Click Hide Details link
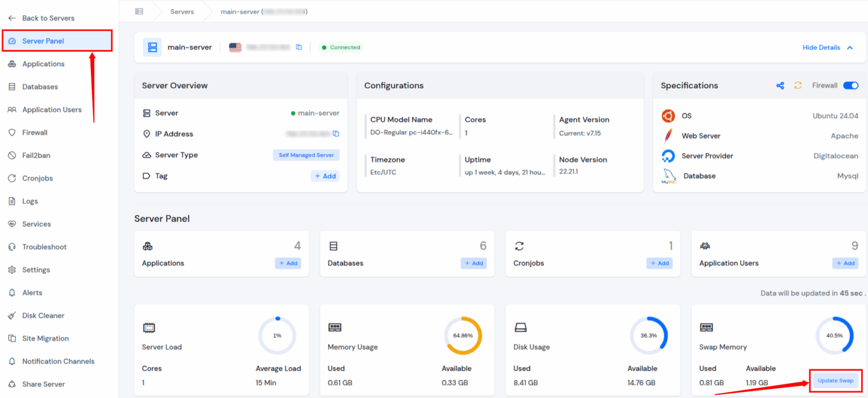This screenshot has height=398, width=868. point(821,47)
